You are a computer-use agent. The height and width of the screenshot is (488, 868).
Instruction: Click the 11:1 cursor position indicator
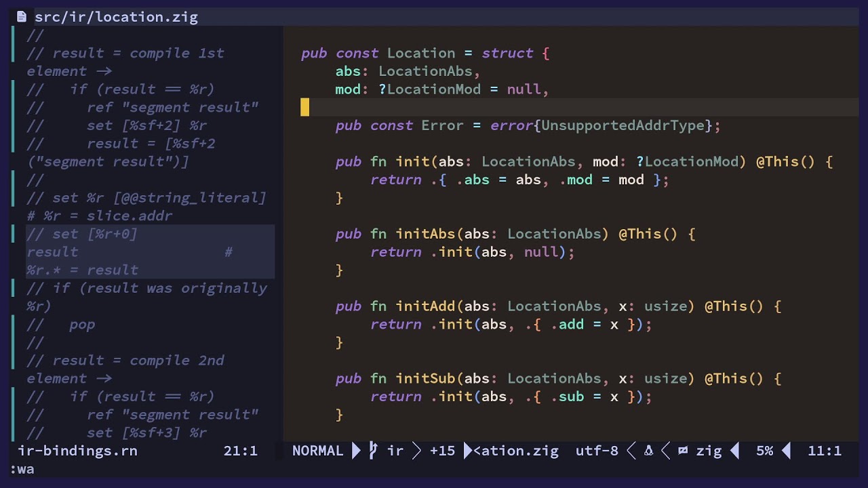[x=825, y=451]
